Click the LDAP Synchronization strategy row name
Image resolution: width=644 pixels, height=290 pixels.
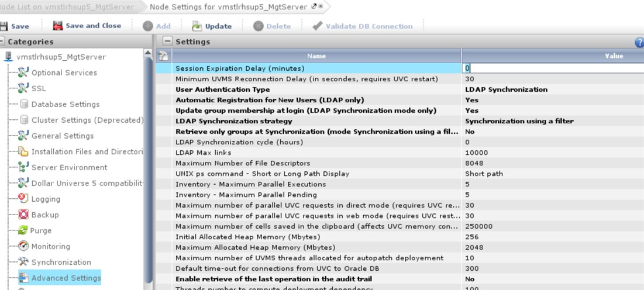pos(234,121)
